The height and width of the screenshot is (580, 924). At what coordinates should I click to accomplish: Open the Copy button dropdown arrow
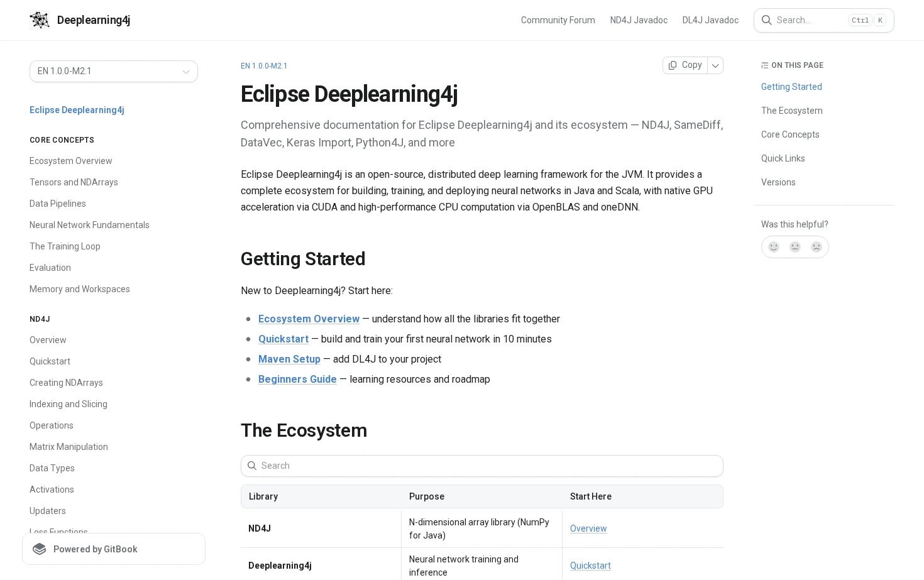click(x=715, y=65)
